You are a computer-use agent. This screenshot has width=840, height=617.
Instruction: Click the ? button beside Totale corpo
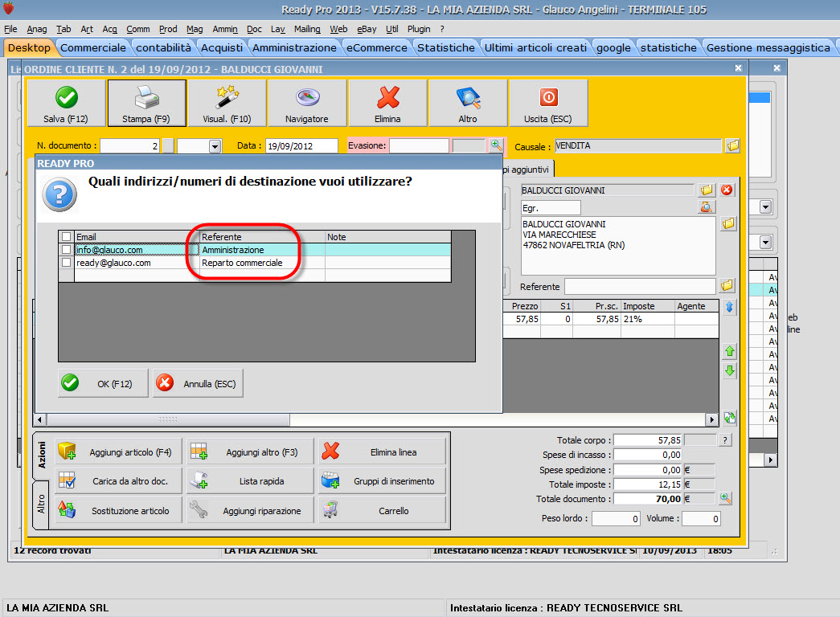coord(725,440)
